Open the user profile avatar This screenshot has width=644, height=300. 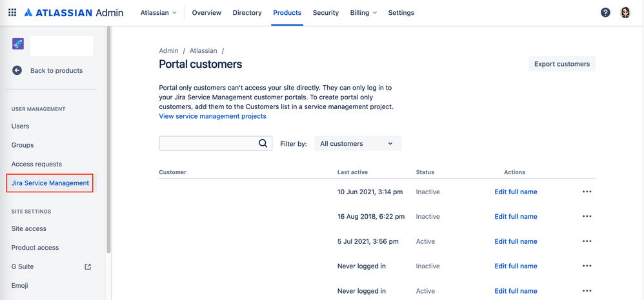click(x=625, y=12)
